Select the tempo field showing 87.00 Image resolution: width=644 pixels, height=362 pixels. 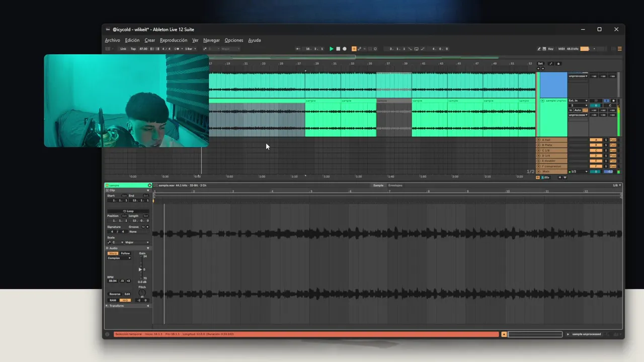click(x=143, y=49)
